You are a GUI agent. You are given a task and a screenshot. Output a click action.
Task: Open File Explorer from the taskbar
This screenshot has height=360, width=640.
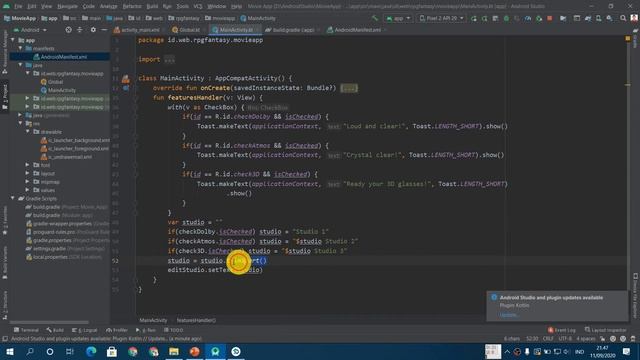point(174,351)
